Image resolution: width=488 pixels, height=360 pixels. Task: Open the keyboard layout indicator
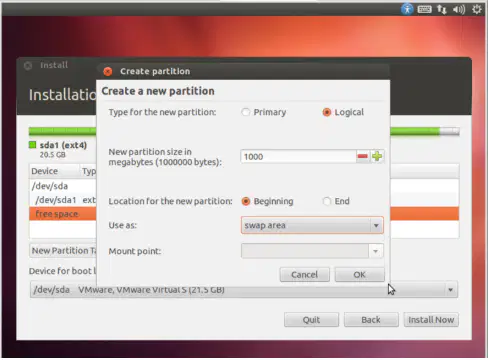click(x=424, y=9)
